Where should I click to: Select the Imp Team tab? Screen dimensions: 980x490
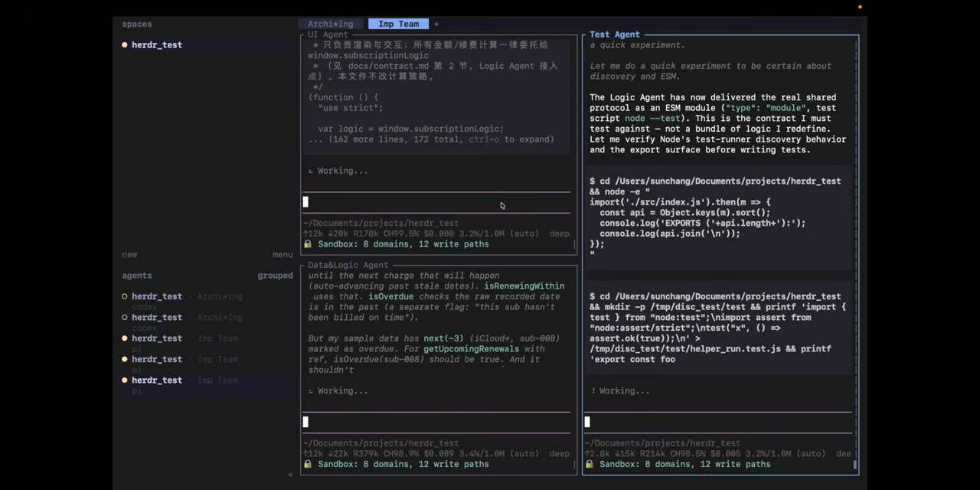pyautogui.click(x=398, y=24)
